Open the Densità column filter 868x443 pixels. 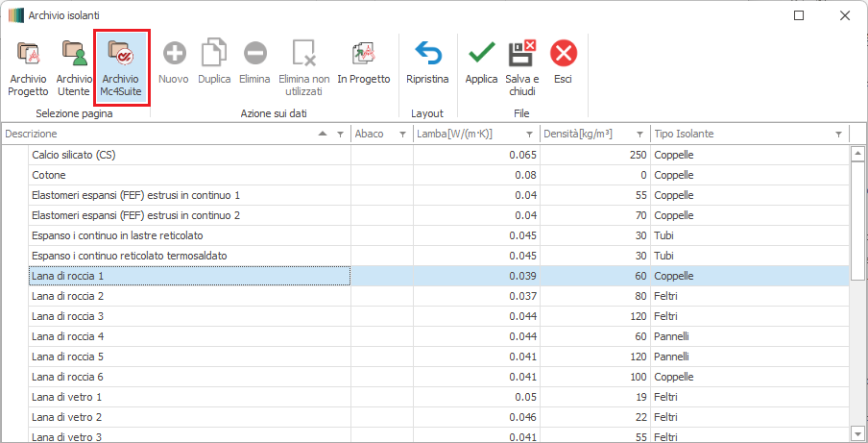pos(639,135)
